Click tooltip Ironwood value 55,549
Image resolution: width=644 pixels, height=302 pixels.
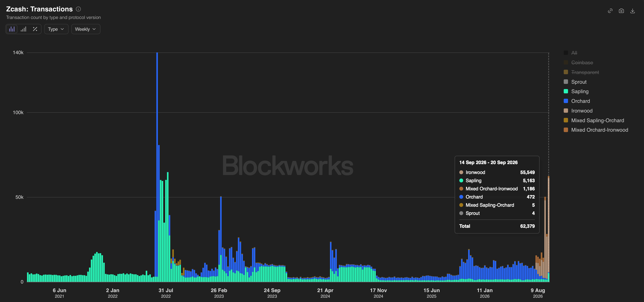click(527, 172)
